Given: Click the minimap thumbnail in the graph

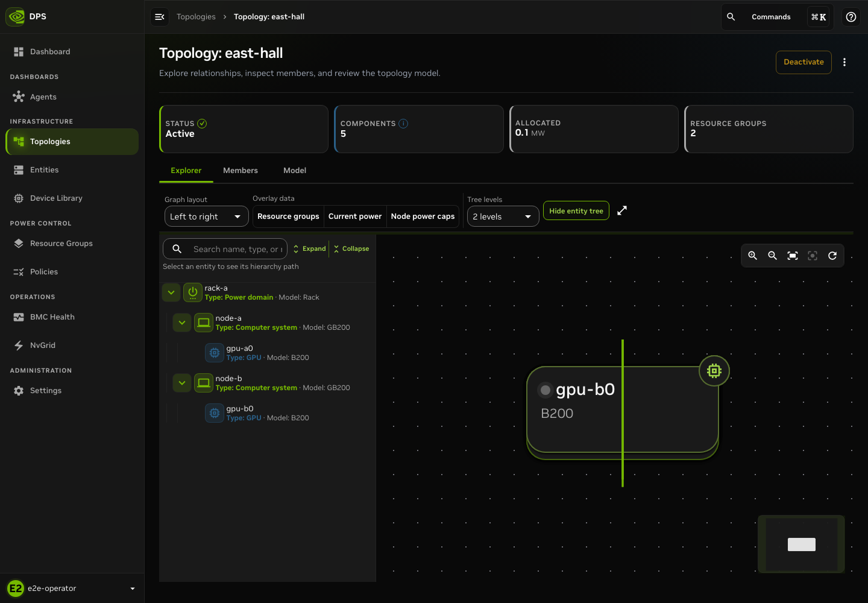Looking at the screenshot, I should pos(801,544).
